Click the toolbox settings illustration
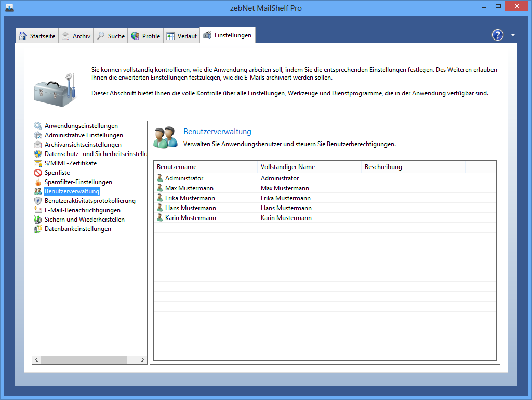 coord(55,90)
